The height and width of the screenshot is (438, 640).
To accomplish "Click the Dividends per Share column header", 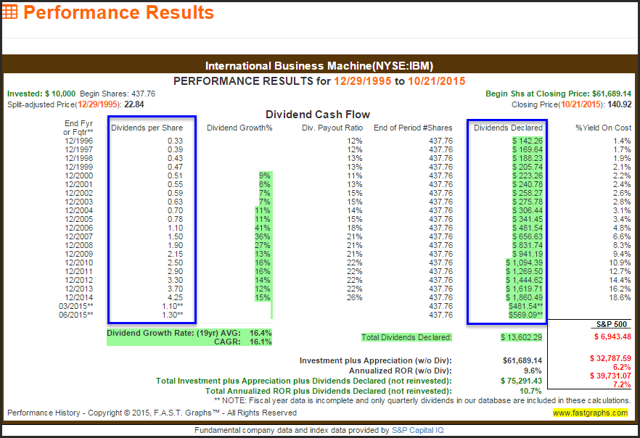I will coord(147,128).
